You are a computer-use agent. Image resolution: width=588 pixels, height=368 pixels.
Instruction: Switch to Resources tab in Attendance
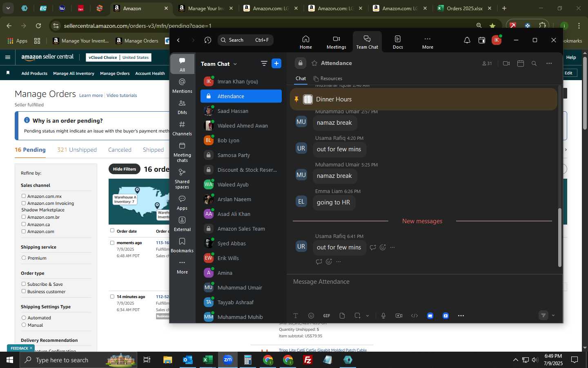click(327, 79)
